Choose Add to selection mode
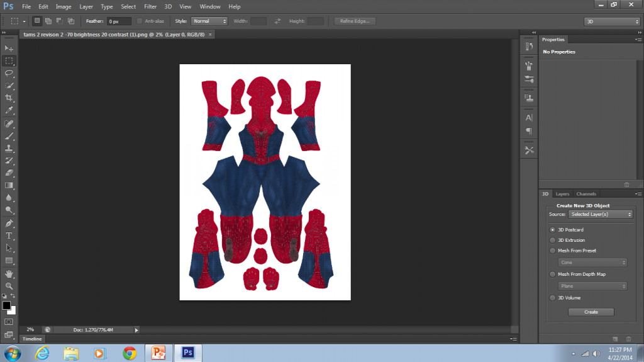Screen dimensions: 644x362 point(48,21)
